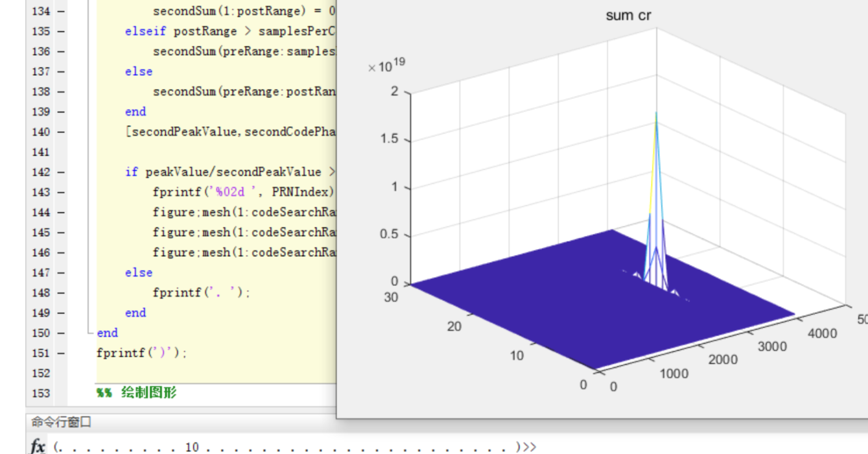Screen dimensions: 868x454
Task: Set breakpoint on dash beside line 134
Action: (61, 11)
